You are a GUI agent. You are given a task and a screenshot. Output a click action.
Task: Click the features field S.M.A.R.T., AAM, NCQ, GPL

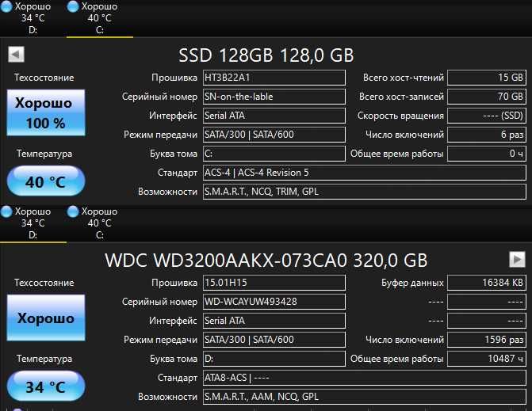click(365, 397)
